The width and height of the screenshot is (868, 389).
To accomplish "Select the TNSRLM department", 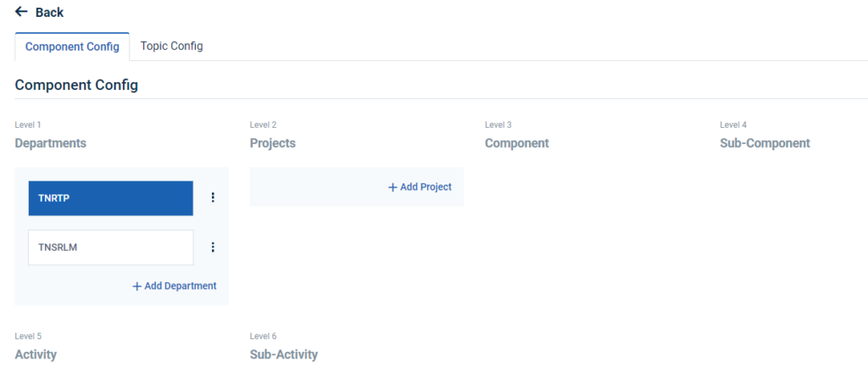I will click(x=110, y=247).
